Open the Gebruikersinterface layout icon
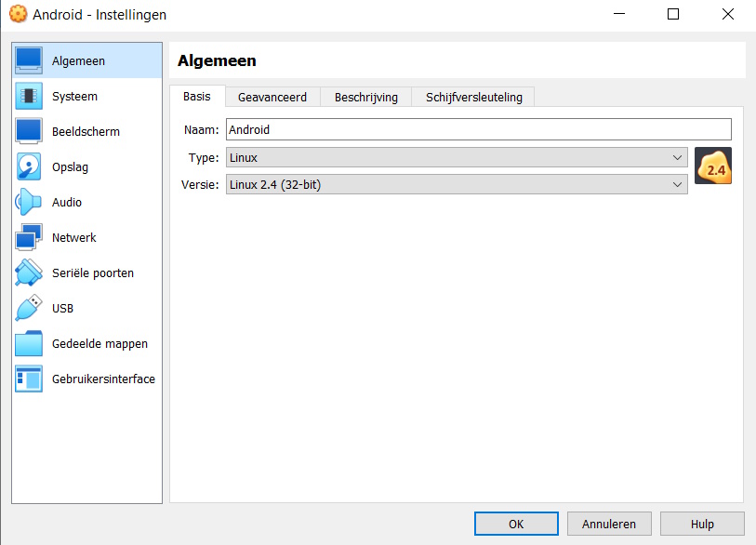Viewport: 756px width, 545px height. pyautogui.click(x=29, y=379)
